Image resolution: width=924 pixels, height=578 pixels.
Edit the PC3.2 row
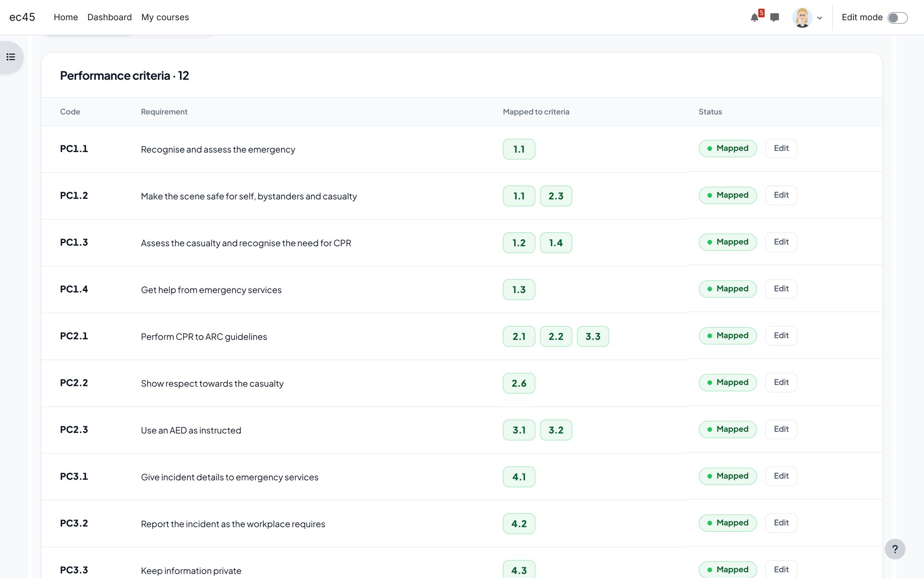click(x=781, y=523)
